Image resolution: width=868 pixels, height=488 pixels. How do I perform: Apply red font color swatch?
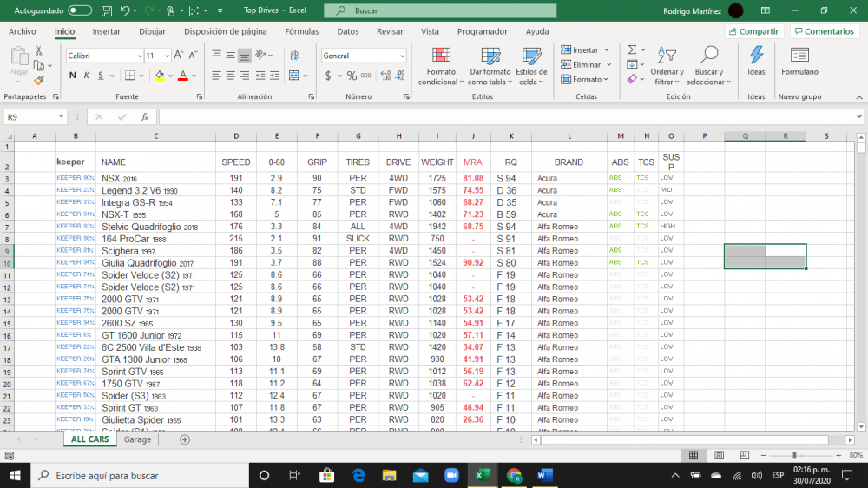tap(183, 76)
